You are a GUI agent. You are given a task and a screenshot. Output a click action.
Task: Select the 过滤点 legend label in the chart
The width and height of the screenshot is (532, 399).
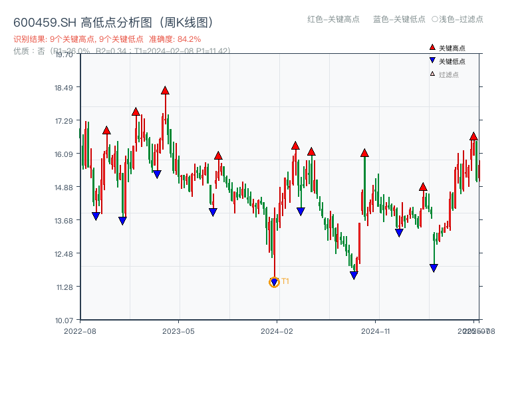click(448, 74)
